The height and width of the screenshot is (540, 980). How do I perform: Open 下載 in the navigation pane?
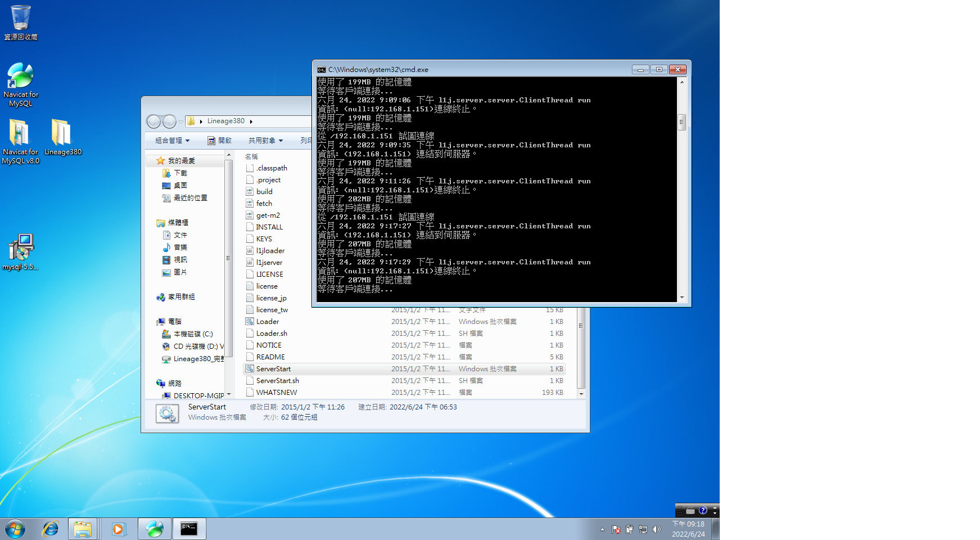click(x=174, y=173)
